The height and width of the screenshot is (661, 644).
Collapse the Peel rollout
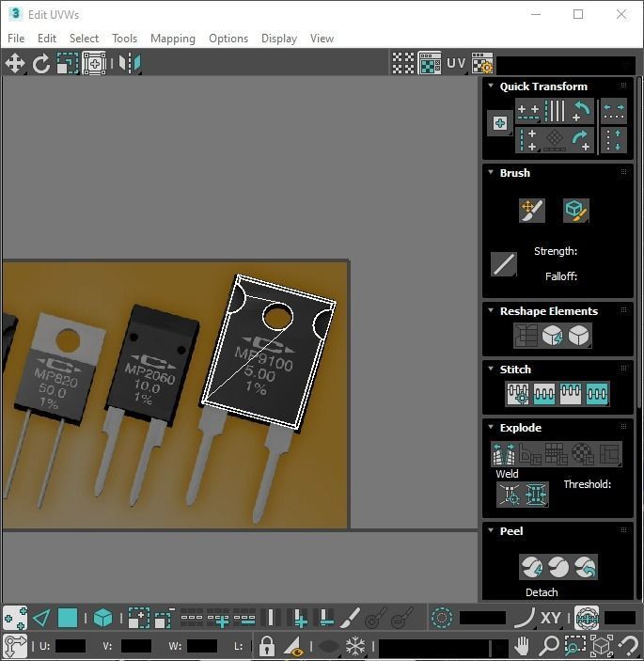point(491,530)
